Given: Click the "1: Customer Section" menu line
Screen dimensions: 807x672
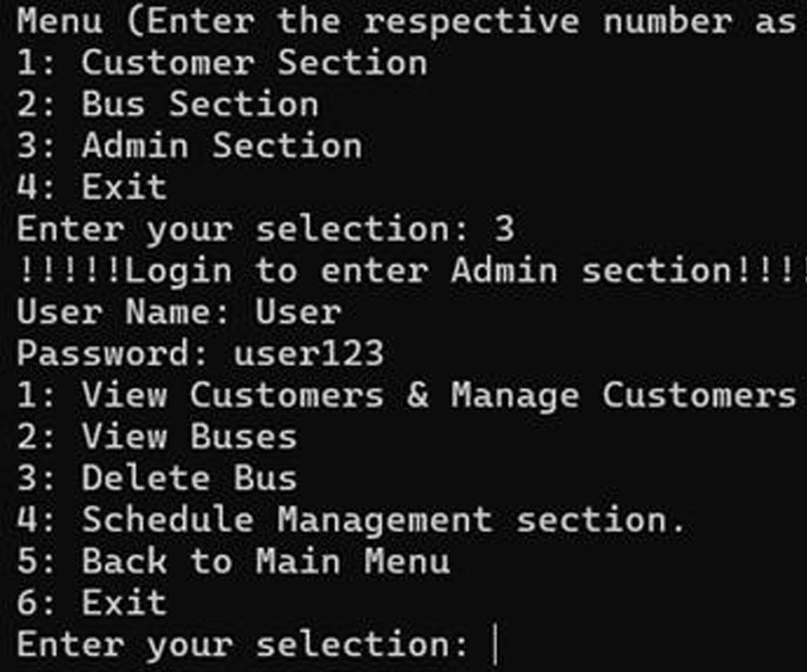Looking at the screenshot, I should [221, 63].
